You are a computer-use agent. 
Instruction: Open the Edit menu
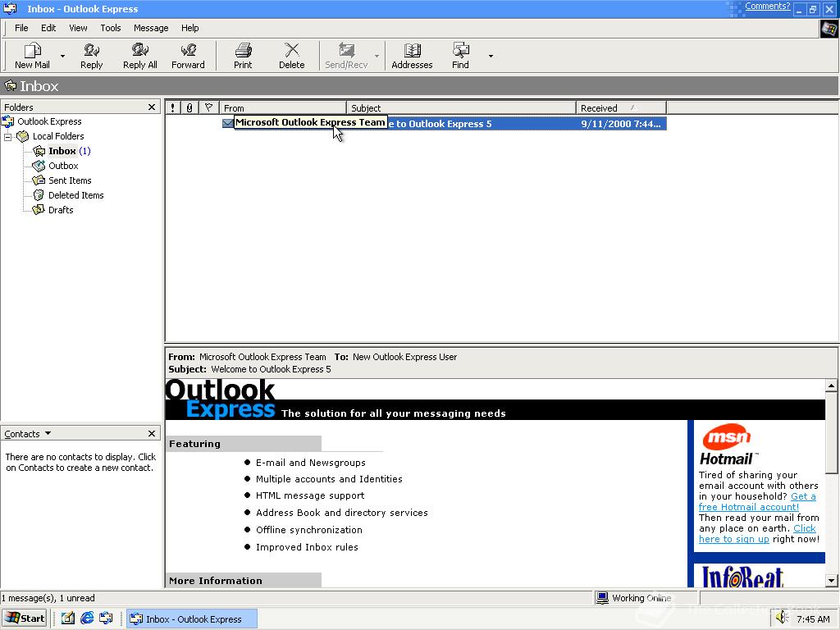click(x=48, y=28)
